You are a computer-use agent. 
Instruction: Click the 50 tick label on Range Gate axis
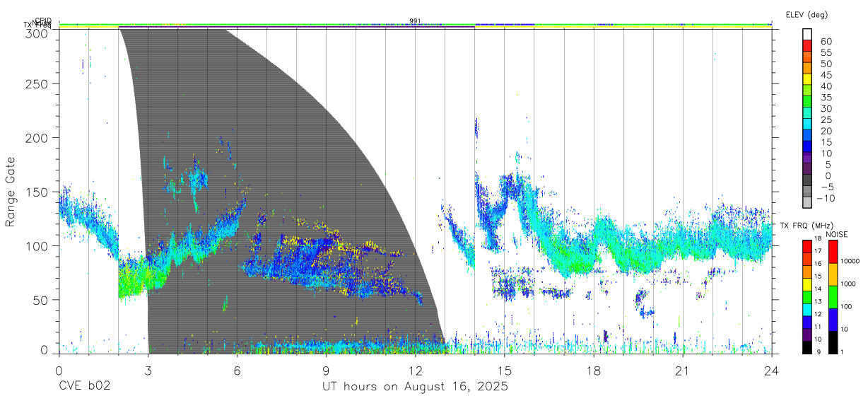(40, 300)
